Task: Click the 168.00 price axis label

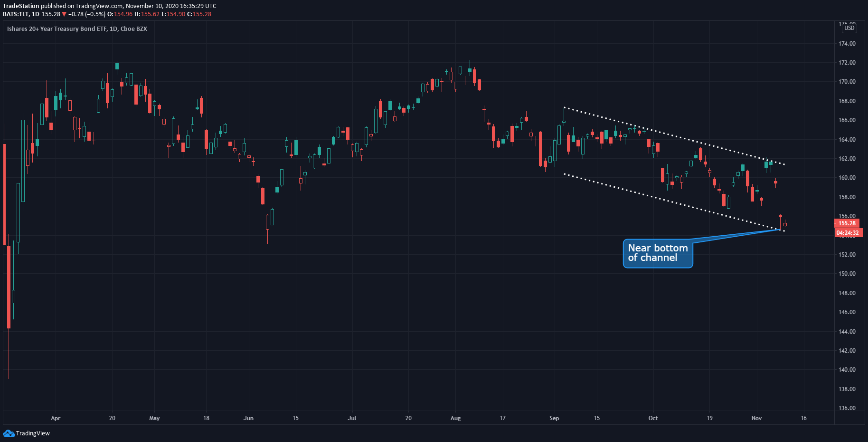Action: click(x=847, y=101)
